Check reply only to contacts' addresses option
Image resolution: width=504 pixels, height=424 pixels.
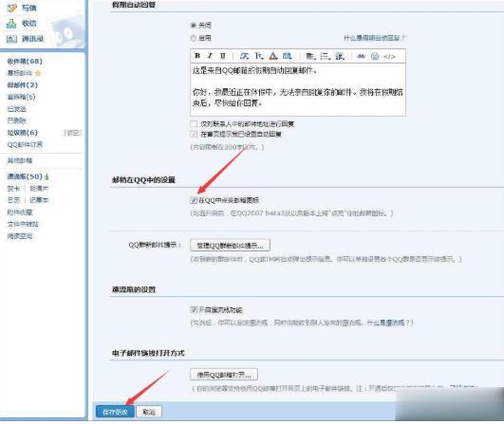(x=194, y=123)
